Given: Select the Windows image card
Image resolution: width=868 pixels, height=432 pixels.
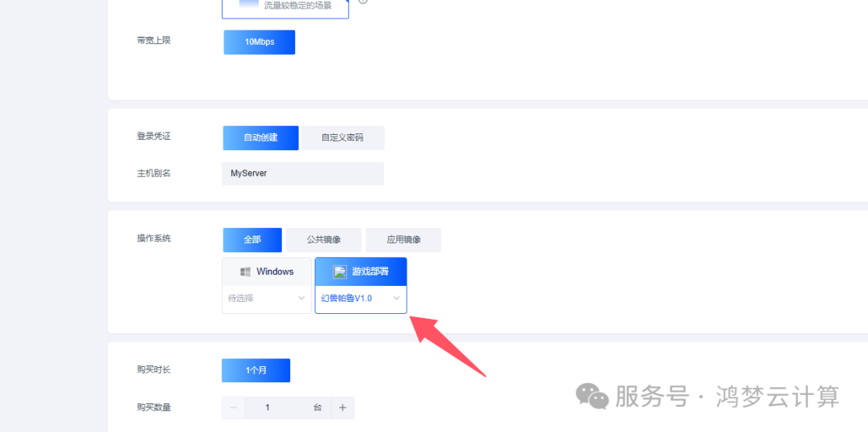Looking at the screenshot, I should point(267,271).
